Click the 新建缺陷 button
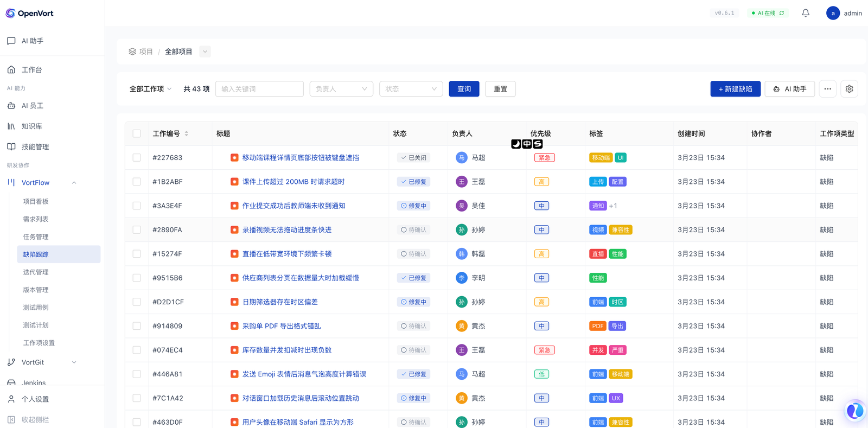Screen dimensions: 868x428 [x=735, y=89]
